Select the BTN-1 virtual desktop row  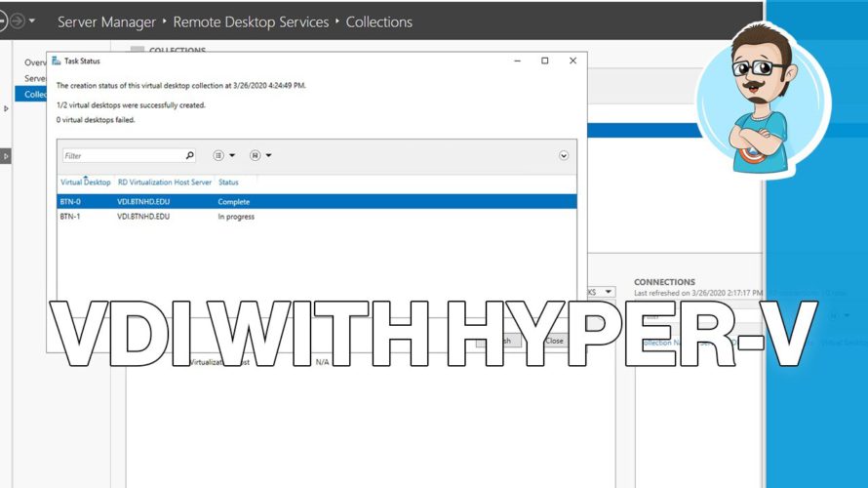(317, 217)
